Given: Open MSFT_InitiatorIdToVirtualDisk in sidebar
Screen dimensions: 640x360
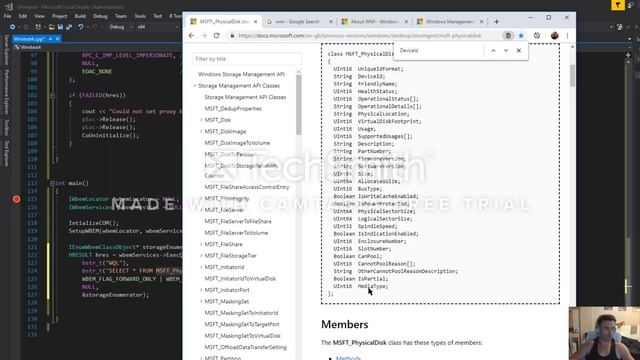Looking at the screenshot, I should [240, 278].
